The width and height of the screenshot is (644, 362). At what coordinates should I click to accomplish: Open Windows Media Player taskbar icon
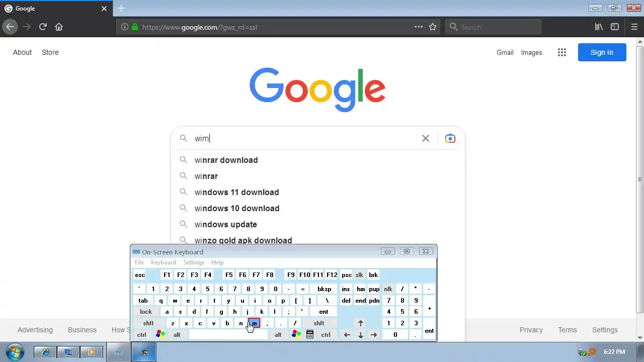92,352
